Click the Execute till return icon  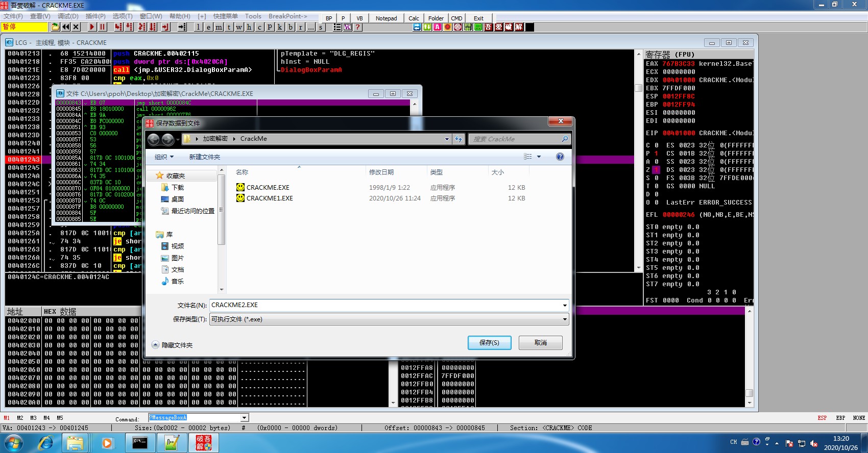[166, 27]
